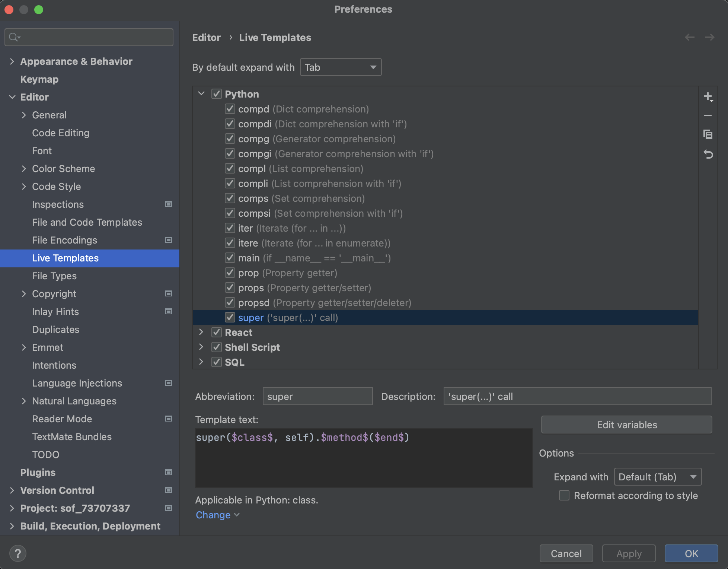Expand the Color Scheme section
The width and height of the screenshot is (728, 569).
tap(24, 169)
